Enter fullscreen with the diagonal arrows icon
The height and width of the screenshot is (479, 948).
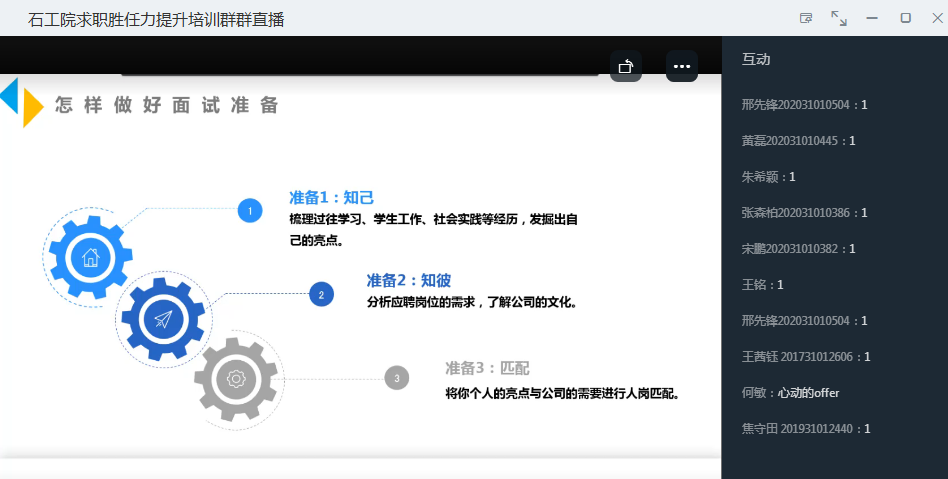pyautogui.click(x=839, y=18)
